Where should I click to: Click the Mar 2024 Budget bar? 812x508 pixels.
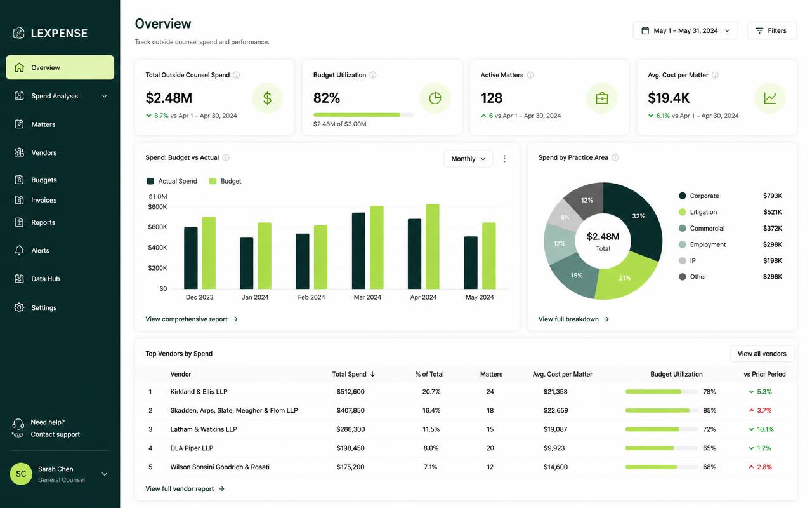pos(377,247)
